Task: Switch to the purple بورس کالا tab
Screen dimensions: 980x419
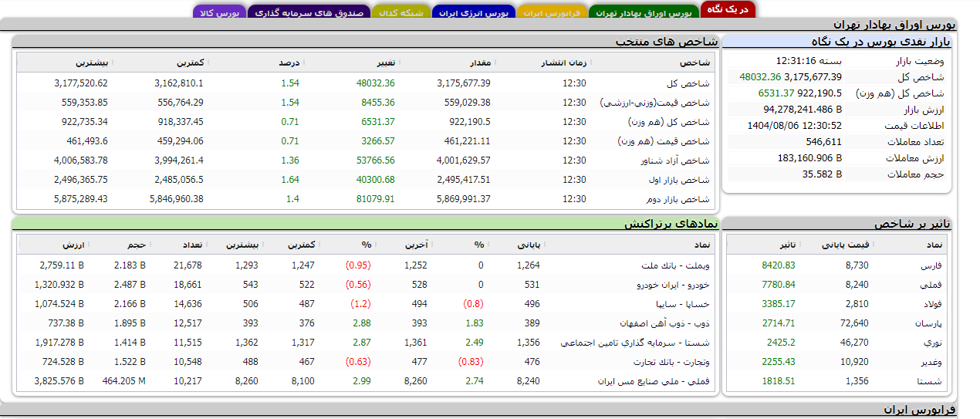Action: (218, 13)
